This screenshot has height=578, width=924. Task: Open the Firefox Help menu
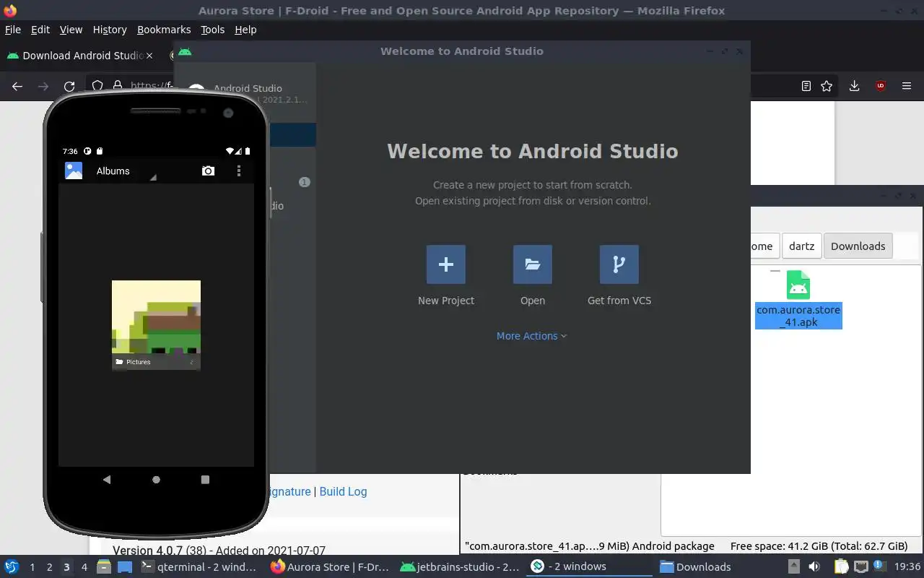[x=245, y=30]
